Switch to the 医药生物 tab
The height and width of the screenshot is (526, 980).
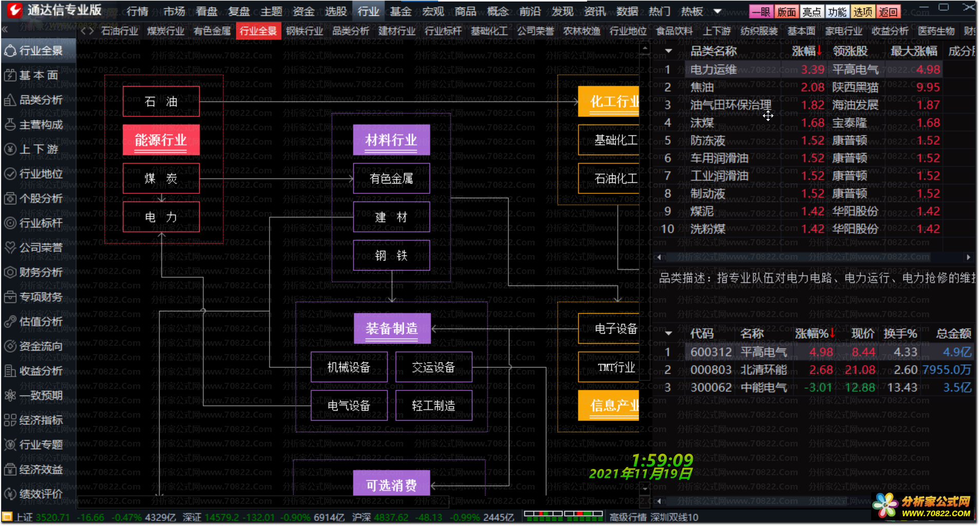click(x=936, y=31)
